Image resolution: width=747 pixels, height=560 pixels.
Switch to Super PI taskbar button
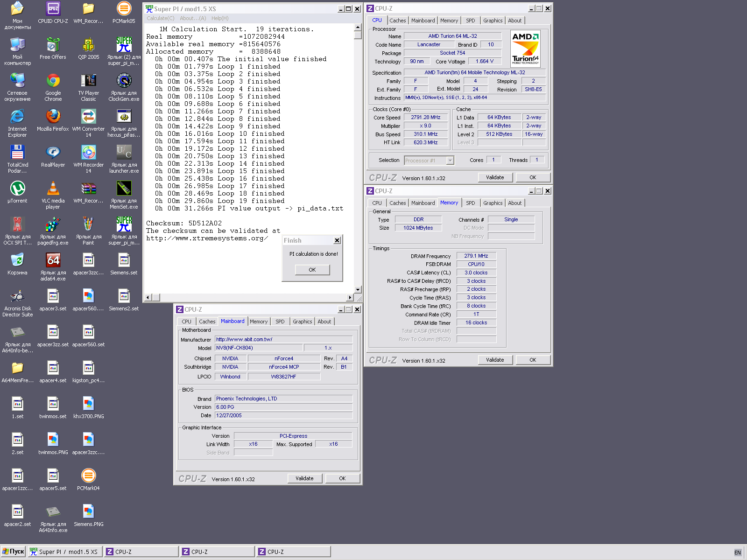pos(64,552)
